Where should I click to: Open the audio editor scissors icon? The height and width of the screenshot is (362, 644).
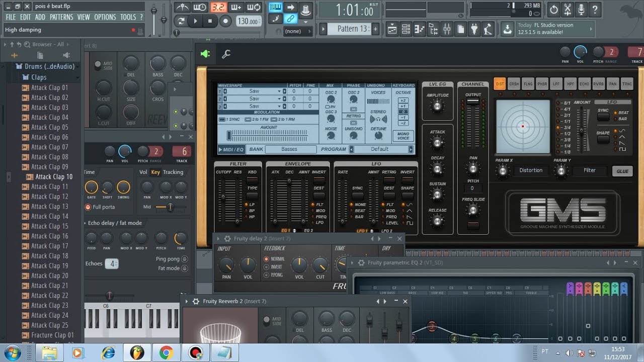tap(568, 9)
